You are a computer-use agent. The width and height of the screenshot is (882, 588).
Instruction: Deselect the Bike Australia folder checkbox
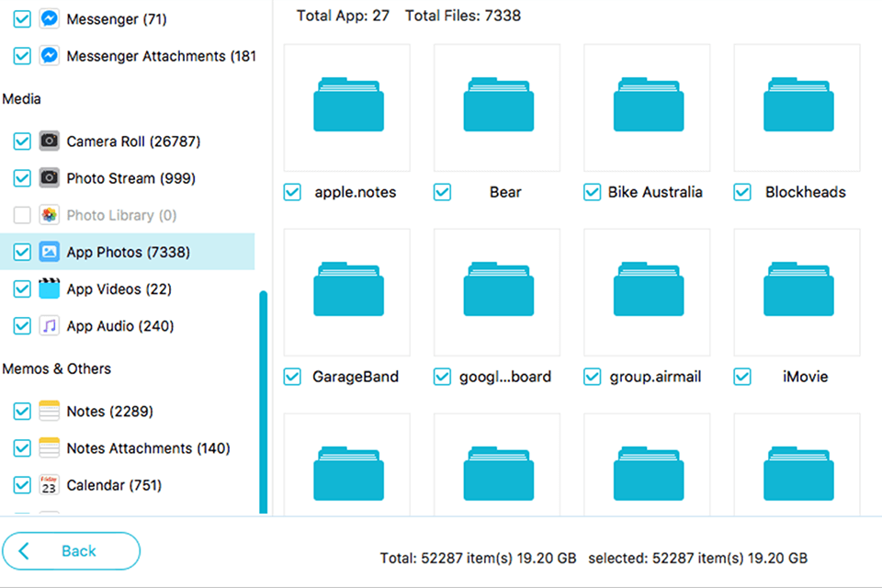pyautogui.click(x=593, y=192)
